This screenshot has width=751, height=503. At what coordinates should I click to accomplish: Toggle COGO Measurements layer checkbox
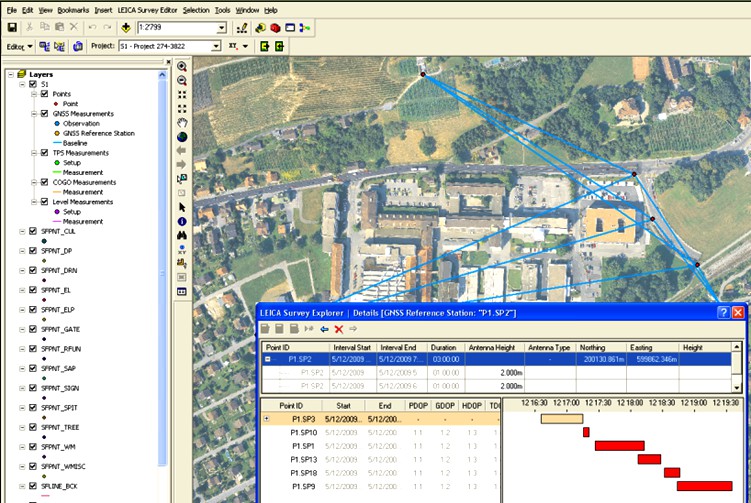[x=45, y=182]
